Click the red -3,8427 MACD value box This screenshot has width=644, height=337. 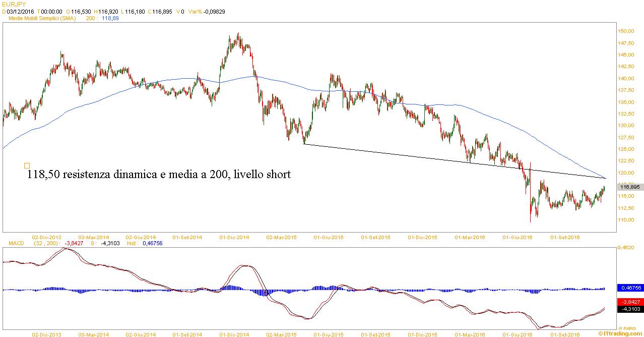point(629,301)
